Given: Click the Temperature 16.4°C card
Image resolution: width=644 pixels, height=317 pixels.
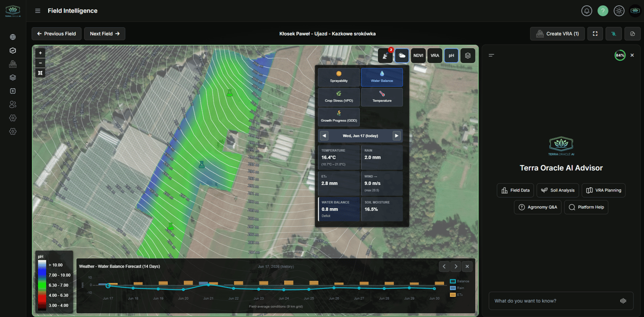Looking at the screenshot, I should (x=339, y=158).
